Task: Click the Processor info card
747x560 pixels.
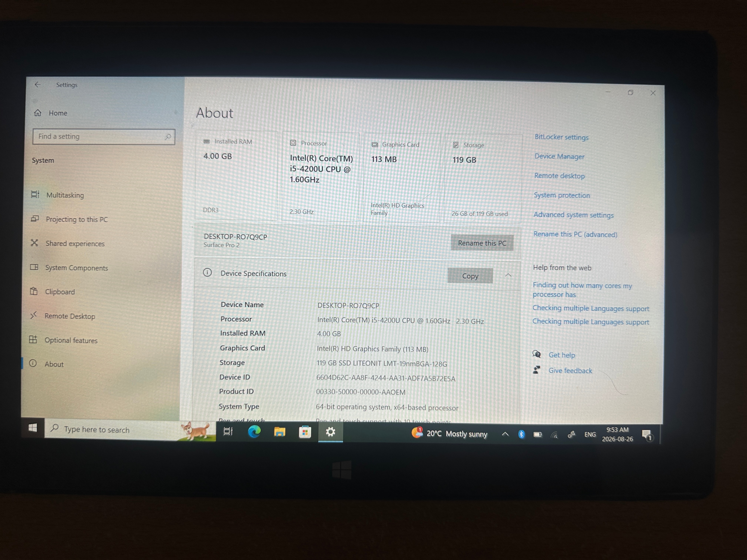Action: 320,177
